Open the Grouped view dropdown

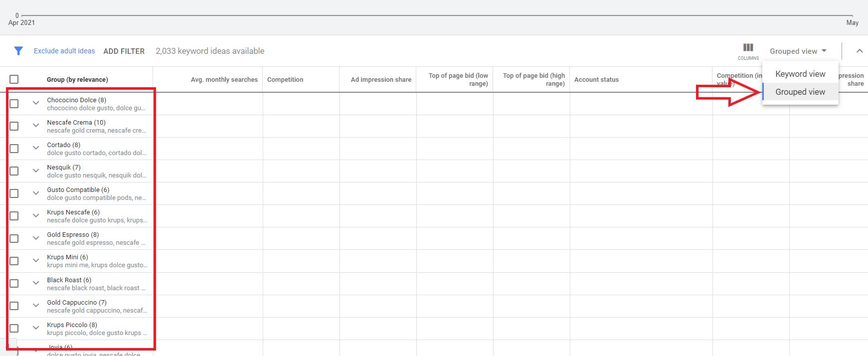[x=798, y=51]
